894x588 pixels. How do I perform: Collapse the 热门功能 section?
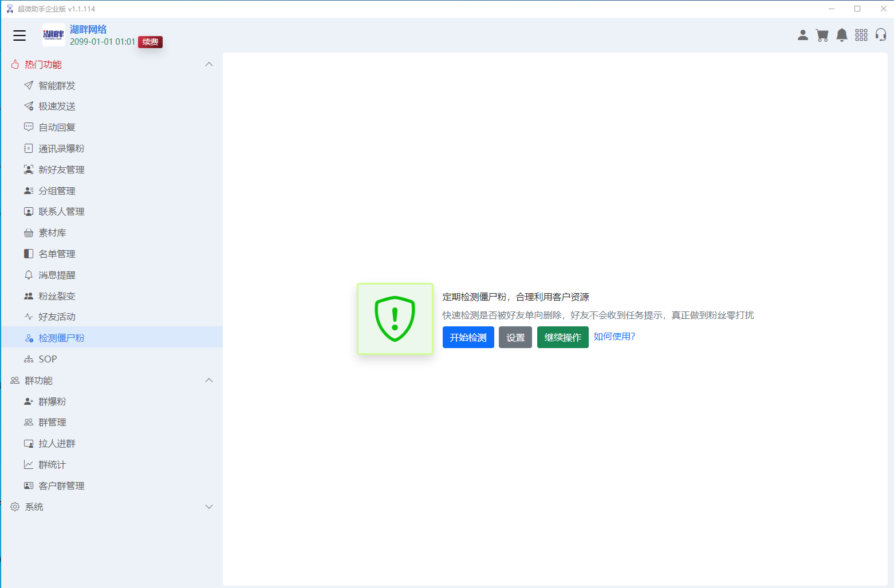[x=209, y=64]
